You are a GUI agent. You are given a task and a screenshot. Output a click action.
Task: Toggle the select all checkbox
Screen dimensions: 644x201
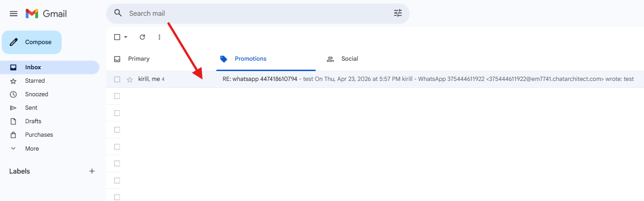(x=117, y=37)
